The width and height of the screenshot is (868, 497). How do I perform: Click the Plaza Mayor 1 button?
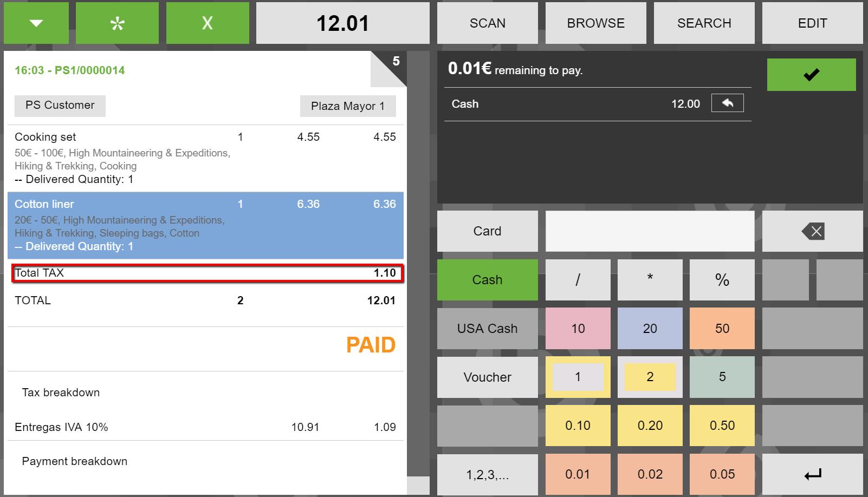tap(348, 106)
